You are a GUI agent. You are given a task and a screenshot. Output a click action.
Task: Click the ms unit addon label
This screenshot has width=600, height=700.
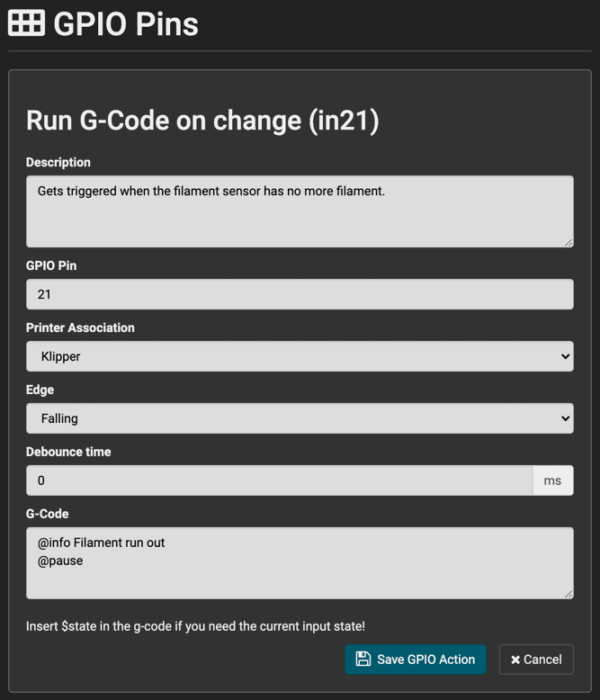pos(552,480)
